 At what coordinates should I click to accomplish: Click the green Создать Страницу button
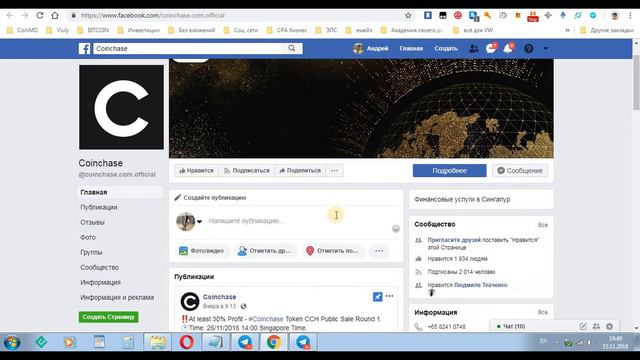(x=109, y=317)
